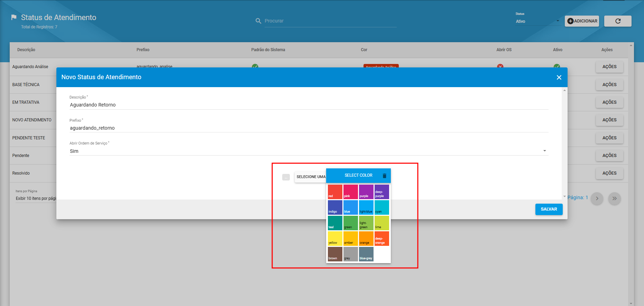
Task: Click the flag icon beside Status de Atendimento
Action: click(14, 17)
